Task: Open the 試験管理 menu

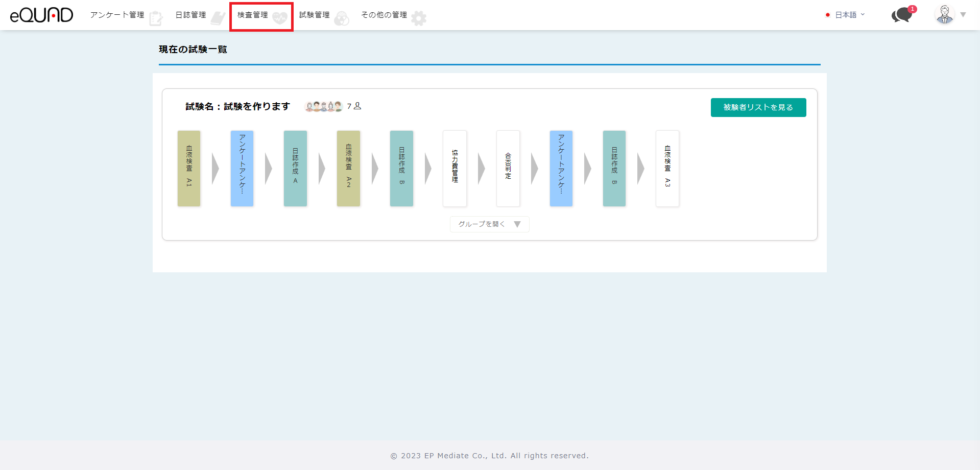Action: pyautogui.click(x=315, y=15)
